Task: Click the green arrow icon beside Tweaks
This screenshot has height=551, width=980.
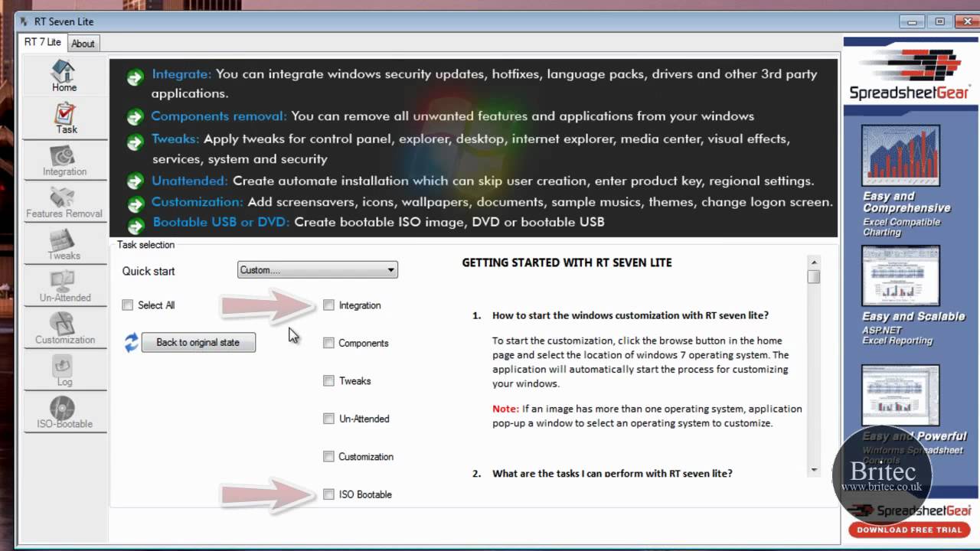Action: coord(135,142)
